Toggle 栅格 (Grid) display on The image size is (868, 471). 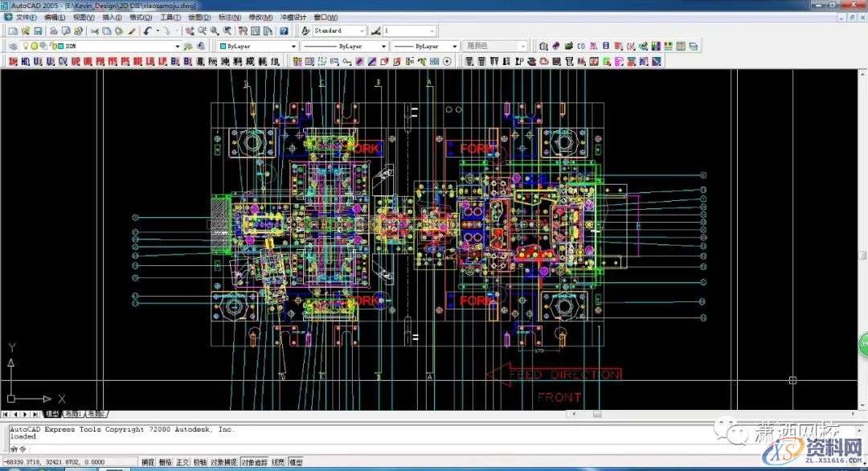tap(167, 462)
